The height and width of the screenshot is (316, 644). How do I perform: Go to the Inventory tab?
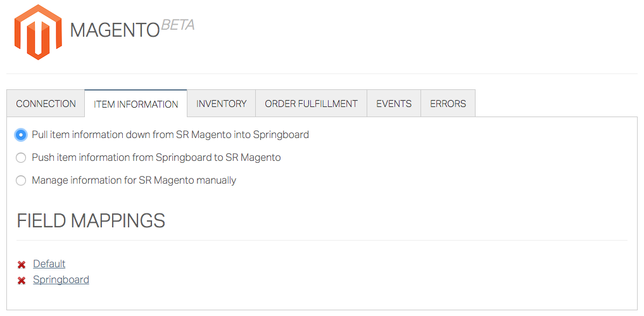(222, 104)
